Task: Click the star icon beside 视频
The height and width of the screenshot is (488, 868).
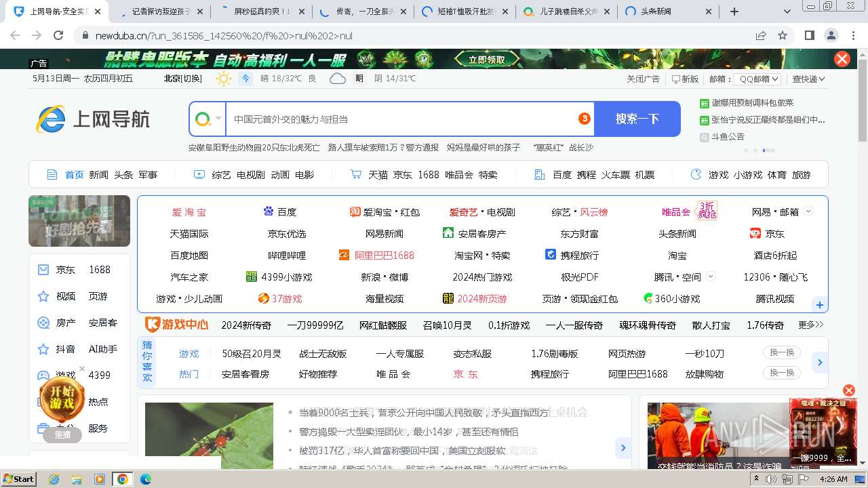Action: tap(43, 296)
